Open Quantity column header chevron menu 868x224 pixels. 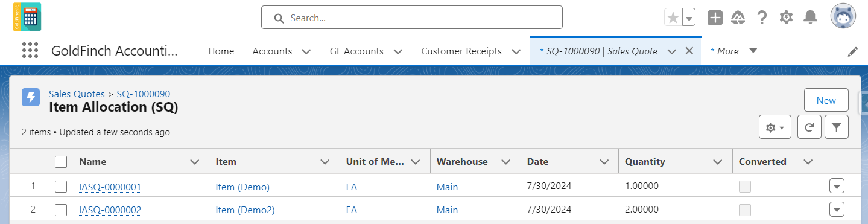718,162
